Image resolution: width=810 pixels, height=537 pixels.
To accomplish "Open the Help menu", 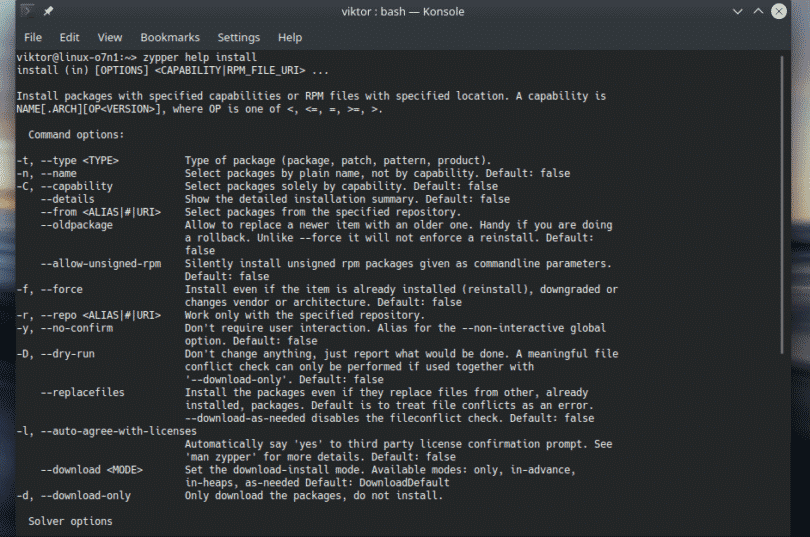I will pos(290,37).
